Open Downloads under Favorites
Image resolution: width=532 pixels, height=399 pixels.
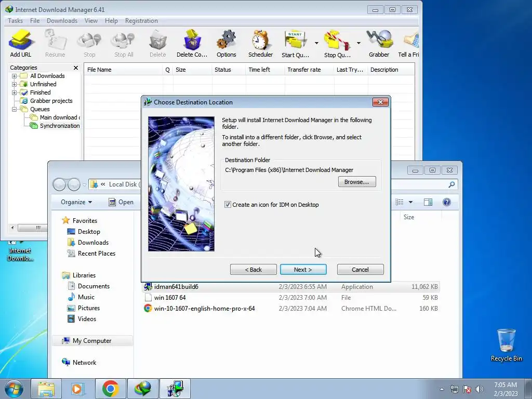click(x=88, y=243)
